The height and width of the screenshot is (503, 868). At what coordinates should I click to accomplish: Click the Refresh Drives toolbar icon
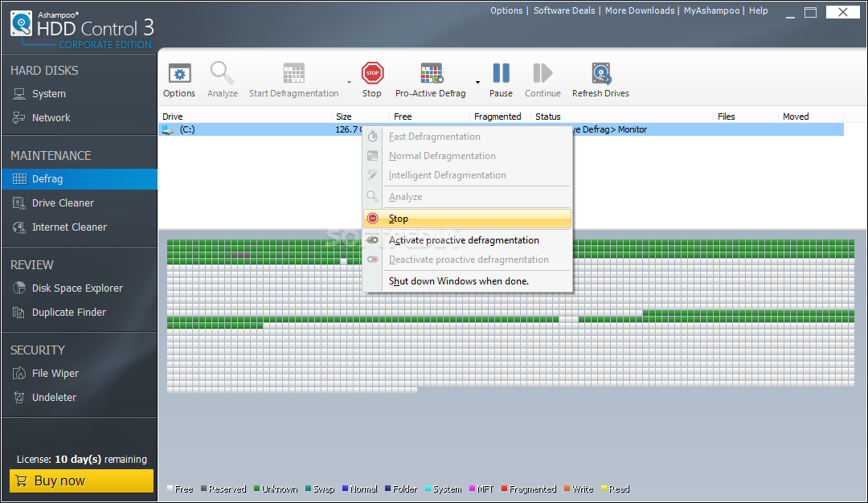pyautogui.click(x=600, y=74)
